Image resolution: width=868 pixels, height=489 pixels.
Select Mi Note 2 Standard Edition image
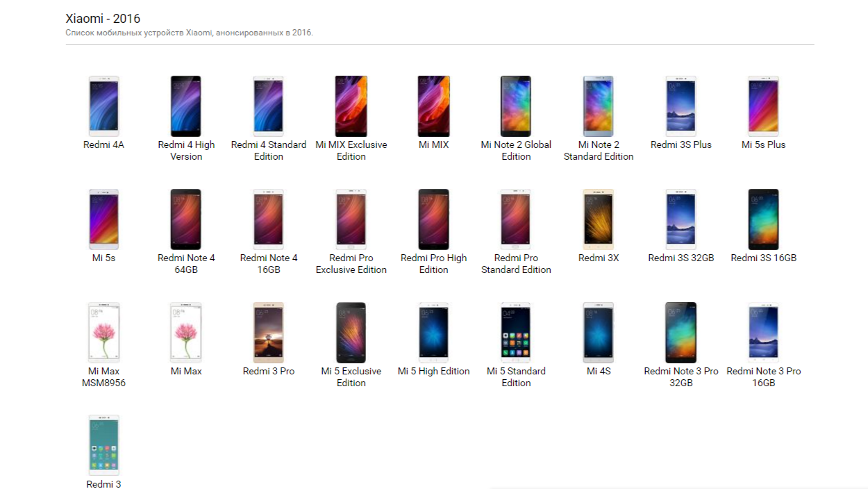pyautogui.click(x=599, y=106)
